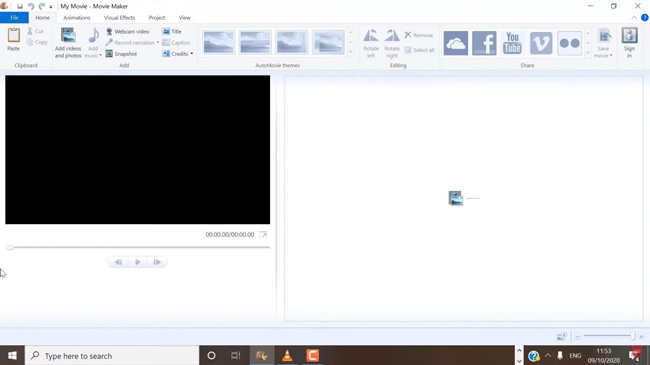Share the movie on Flickr

[569, 43]
